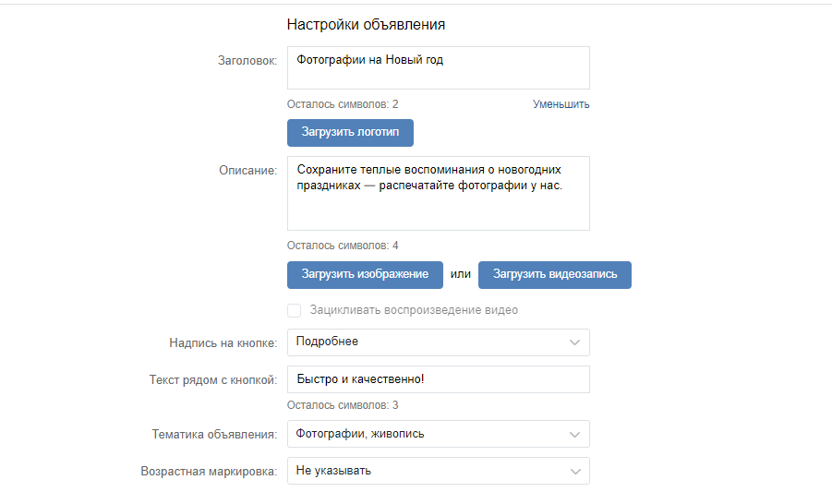Click the 'Заголовок:' field label
The width and height of the screenshot is (832, 504).
click(247, 61)
